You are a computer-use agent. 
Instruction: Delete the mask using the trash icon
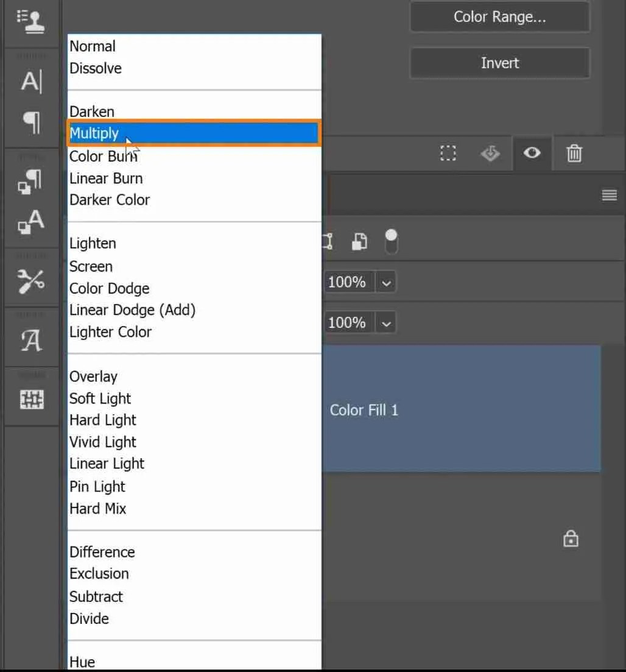click(573, 154)
